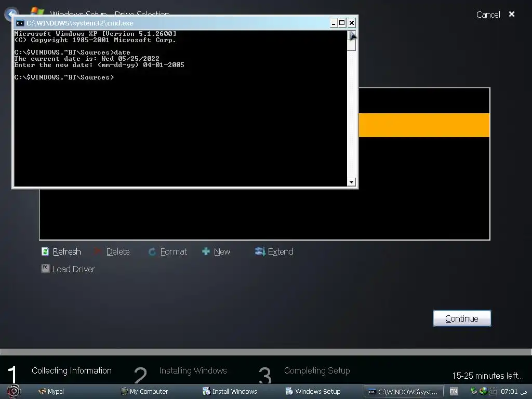Click the cmd window scroll up arrow
Image resolution: width=532 pixels, height=399 pixels.
click(x=352, y=35)
